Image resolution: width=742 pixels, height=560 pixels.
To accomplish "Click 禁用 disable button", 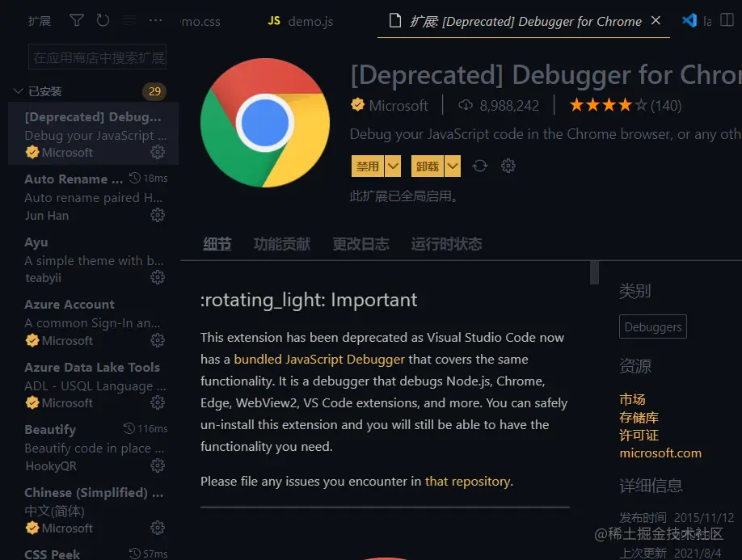I will tap(367, 166).
